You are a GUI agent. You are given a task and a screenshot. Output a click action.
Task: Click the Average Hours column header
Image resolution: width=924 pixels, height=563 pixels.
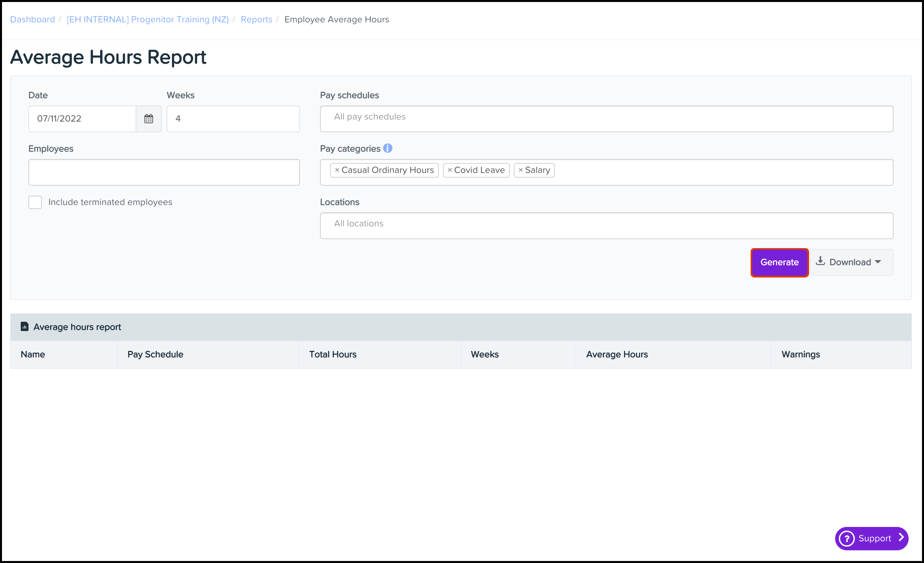pyautogui.click(x=617, y=355)
